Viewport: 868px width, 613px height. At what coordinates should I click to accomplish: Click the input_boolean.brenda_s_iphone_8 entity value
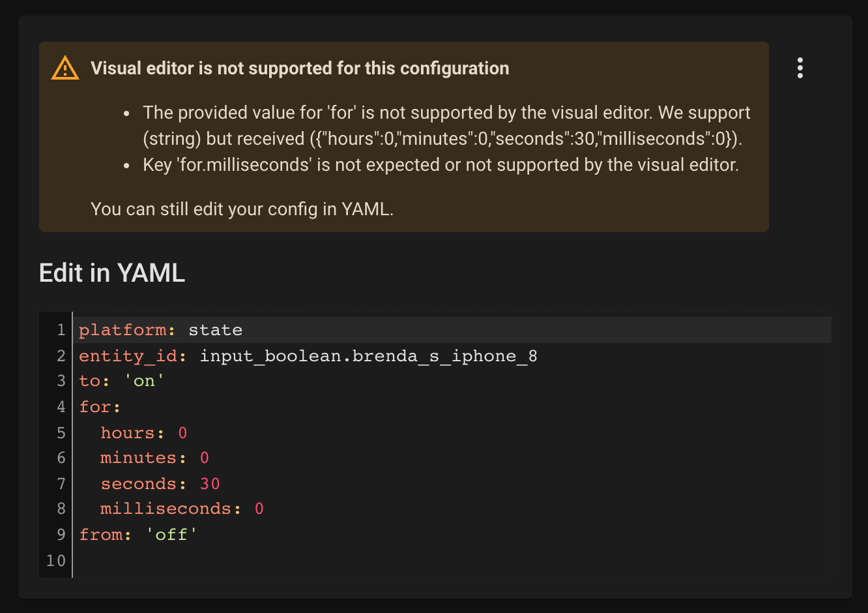click(368, 356)
